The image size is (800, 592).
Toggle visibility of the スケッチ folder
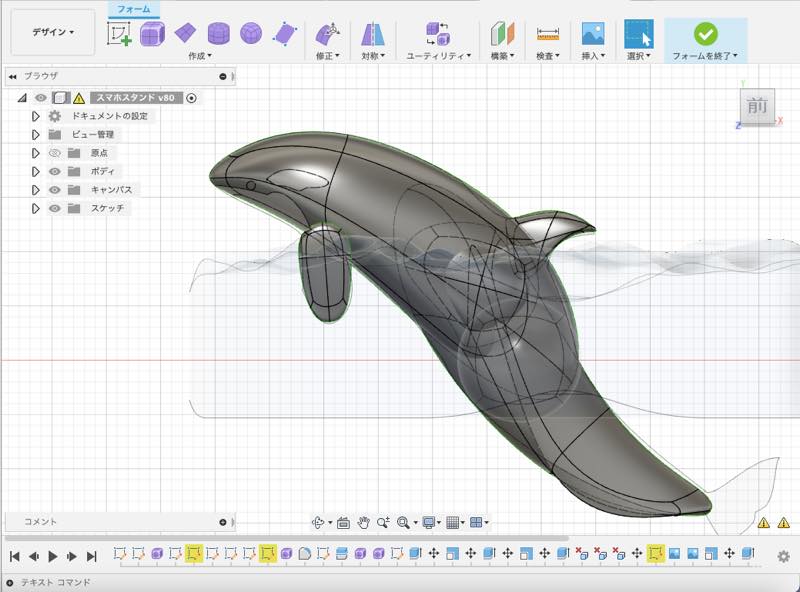[55, 208]
